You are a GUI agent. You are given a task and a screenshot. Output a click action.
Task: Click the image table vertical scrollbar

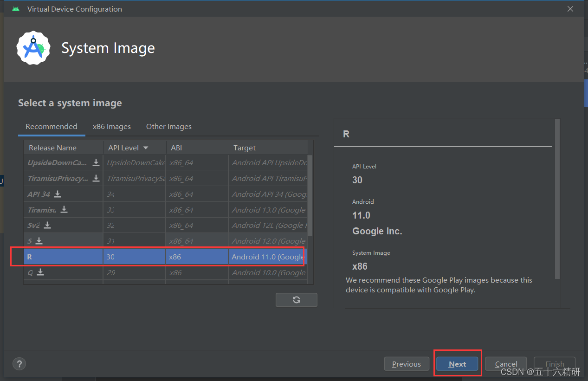click(310, 196)
